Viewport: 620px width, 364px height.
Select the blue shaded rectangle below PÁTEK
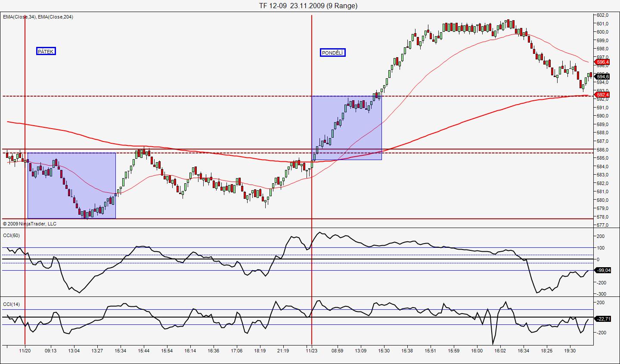click(x=71, y=185)
